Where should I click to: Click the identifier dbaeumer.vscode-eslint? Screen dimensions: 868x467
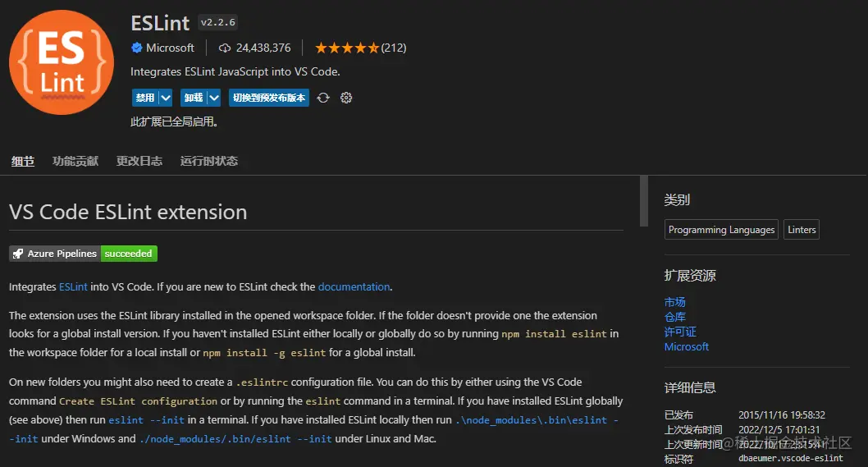pos(791,458)
